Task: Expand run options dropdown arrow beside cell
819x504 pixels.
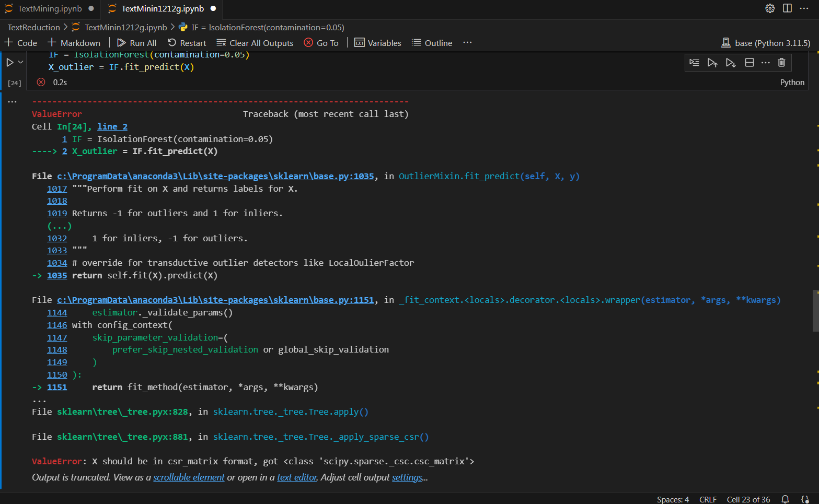Action: click(x=21, y=62)
